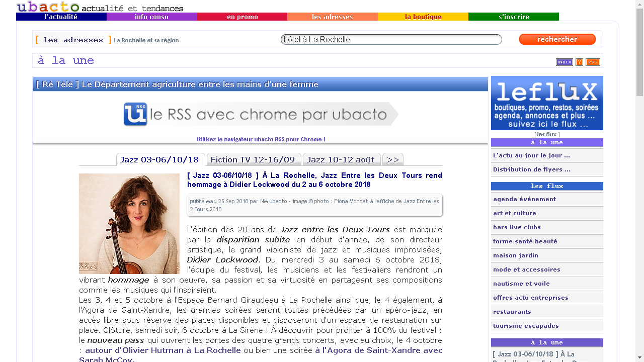Switch to the Fiction TV 12-16/09 tab

click(254, 159)
